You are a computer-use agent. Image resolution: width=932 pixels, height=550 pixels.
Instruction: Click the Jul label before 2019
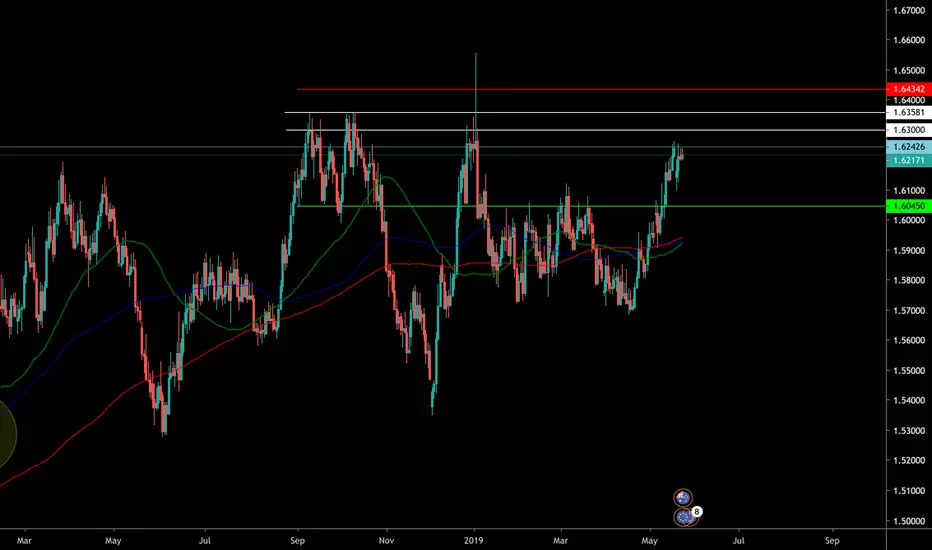[204, 540]
